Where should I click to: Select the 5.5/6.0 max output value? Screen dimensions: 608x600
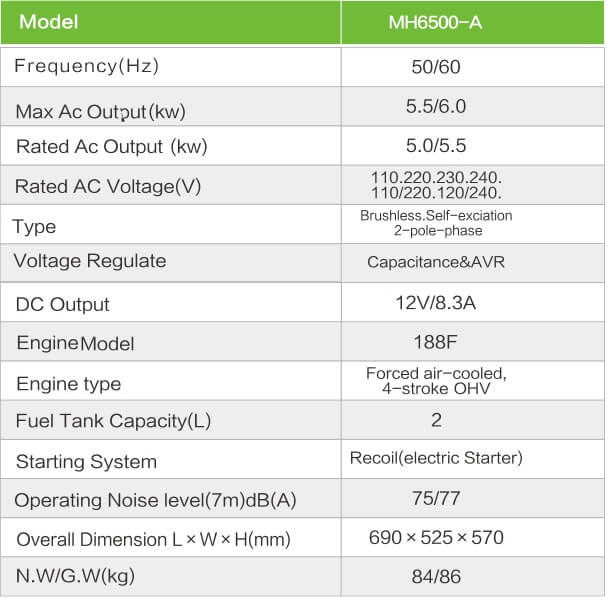coord(436,107)
